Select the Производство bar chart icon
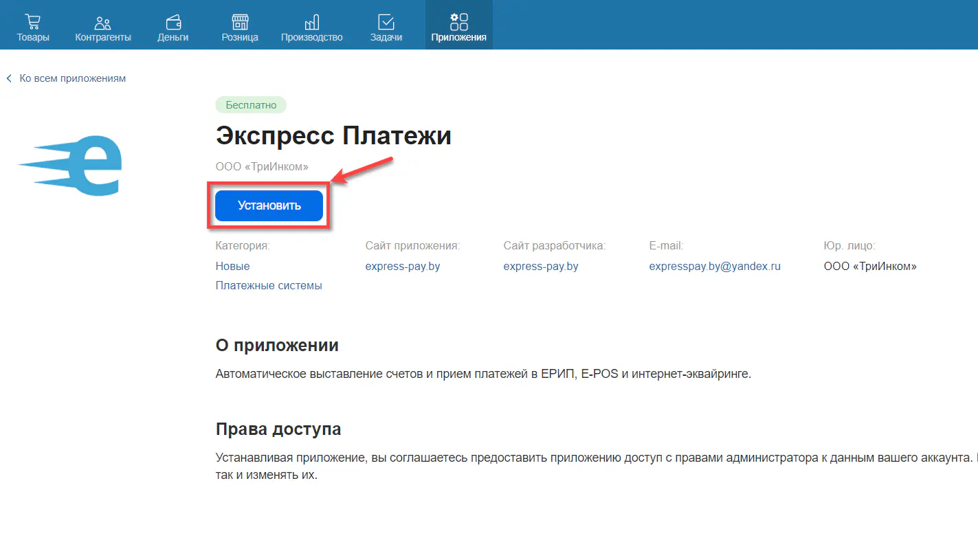Screen dimensions: 978x560 tap(311, 21)
